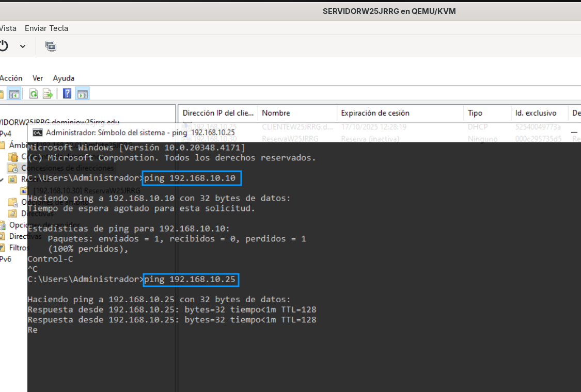Click the Concesiones de direcciones clock folder icon
The image size is (581, 392).
[12, 168]
